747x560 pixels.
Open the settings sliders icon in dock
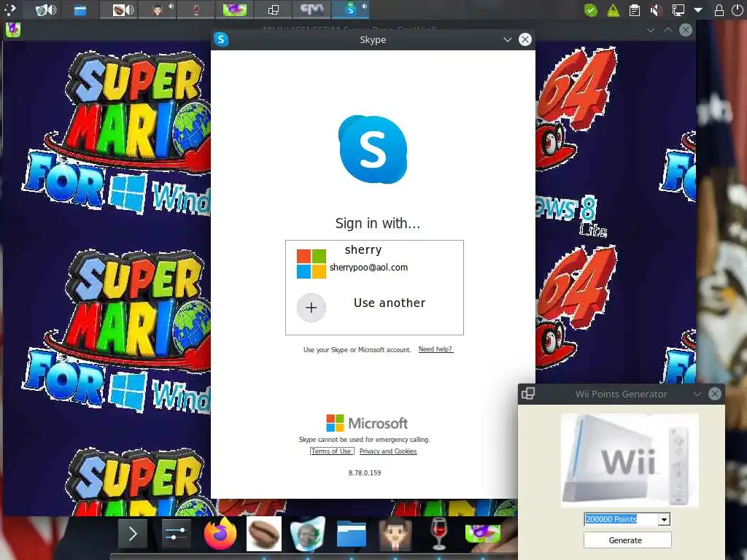177,534
